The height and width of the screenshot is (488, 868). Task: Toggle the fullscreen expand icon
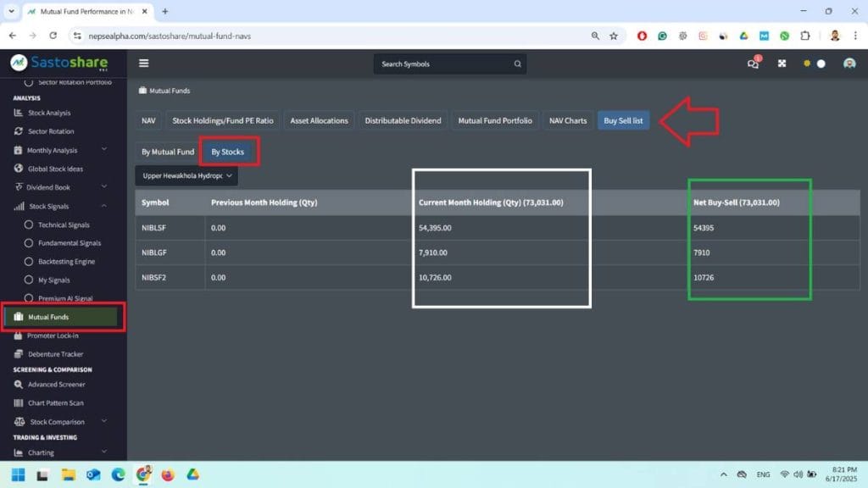(x=782, y=63)
